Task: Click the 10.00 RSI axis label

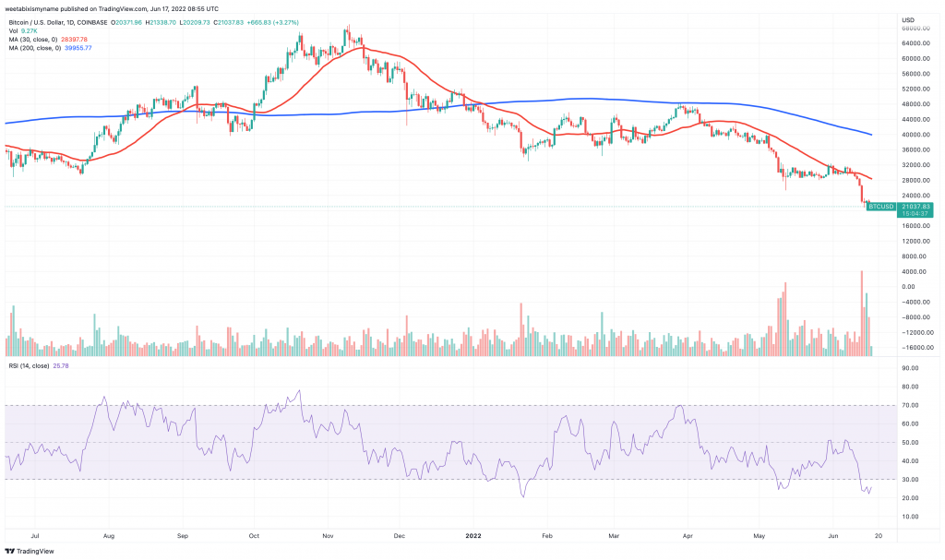Action: tap(910, 517)
